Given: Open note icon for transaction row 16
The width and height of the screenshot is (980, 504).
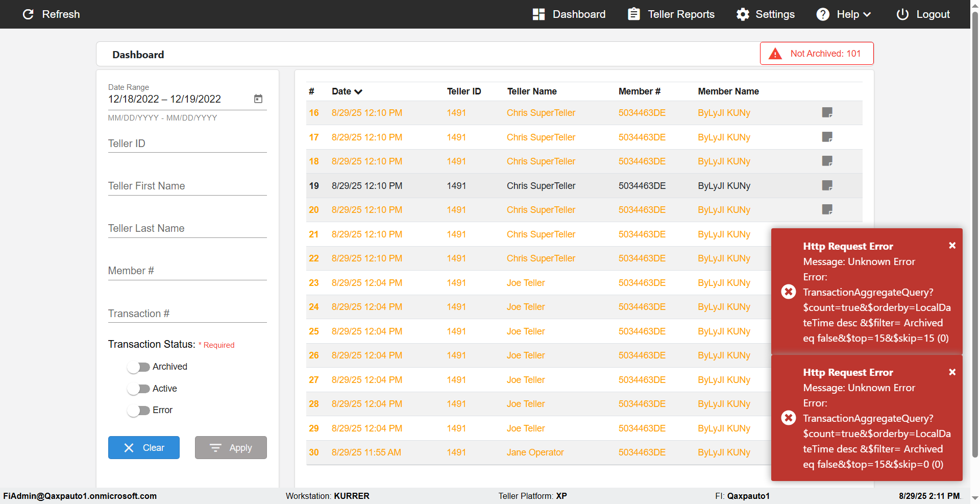Looking at the screenshot, I should (827, 112).
